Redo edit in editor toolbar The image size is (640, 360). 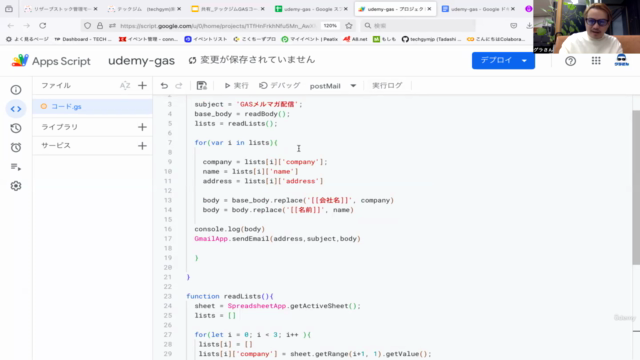click(179, 86)
